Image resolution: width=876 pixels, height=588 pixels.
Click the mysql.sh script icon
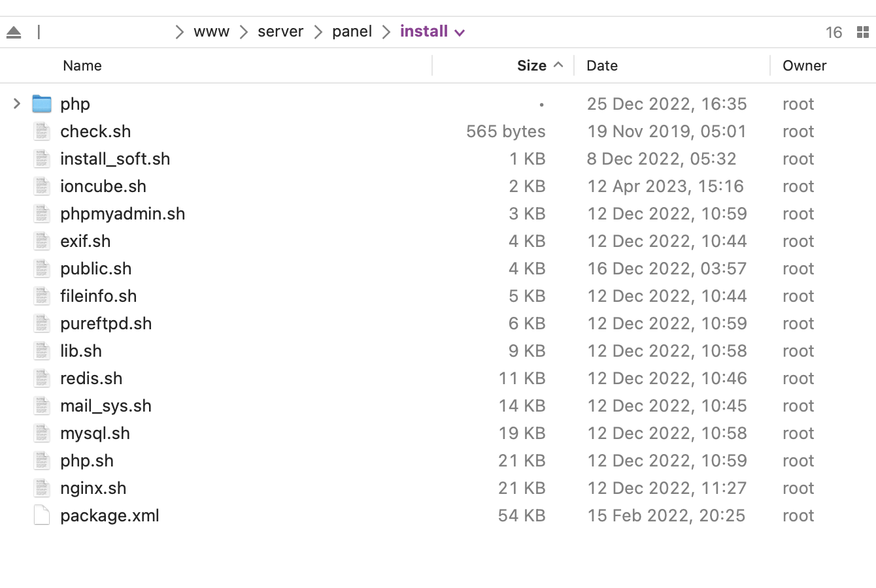(x=42, y=433)
